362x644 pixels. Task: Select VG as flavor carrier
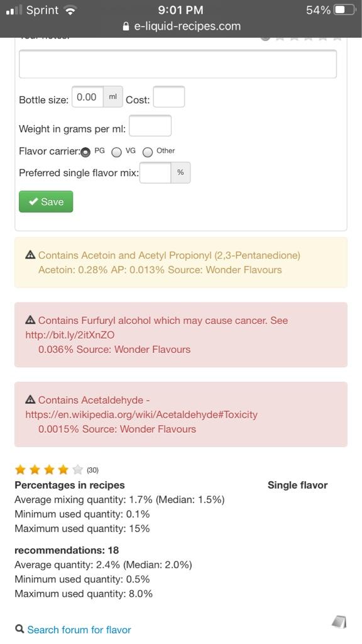(116, 152)
